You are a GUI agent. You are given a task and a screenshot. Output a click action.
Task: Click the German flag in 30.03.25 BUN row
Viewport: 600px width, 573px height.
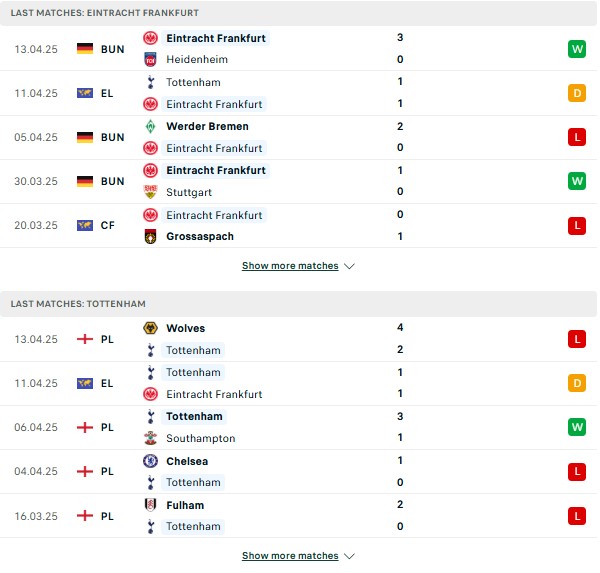point(85,181)
